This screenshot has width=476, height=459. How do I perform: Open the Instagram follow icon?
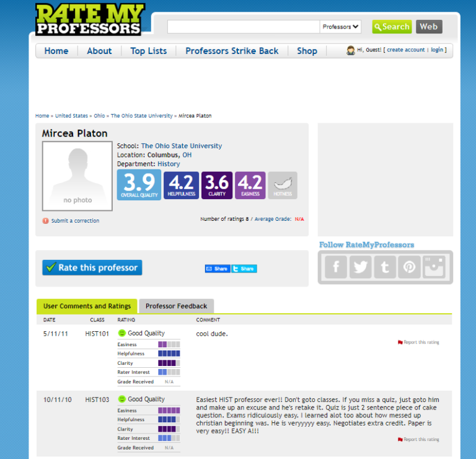434,267
